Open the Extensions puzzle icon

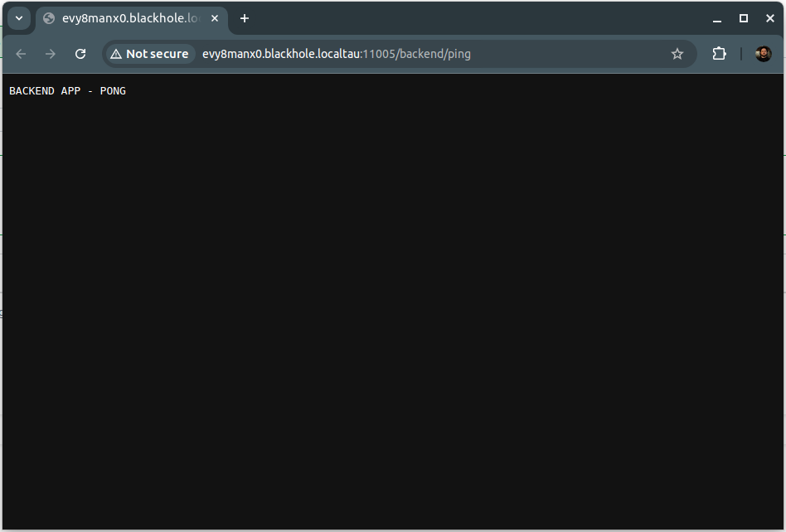click(x=719, y=54)
